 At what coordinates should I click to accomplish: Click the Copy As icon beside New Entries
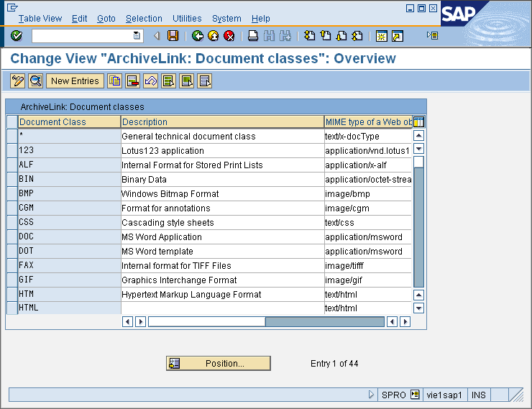click(x=114, y=81)
